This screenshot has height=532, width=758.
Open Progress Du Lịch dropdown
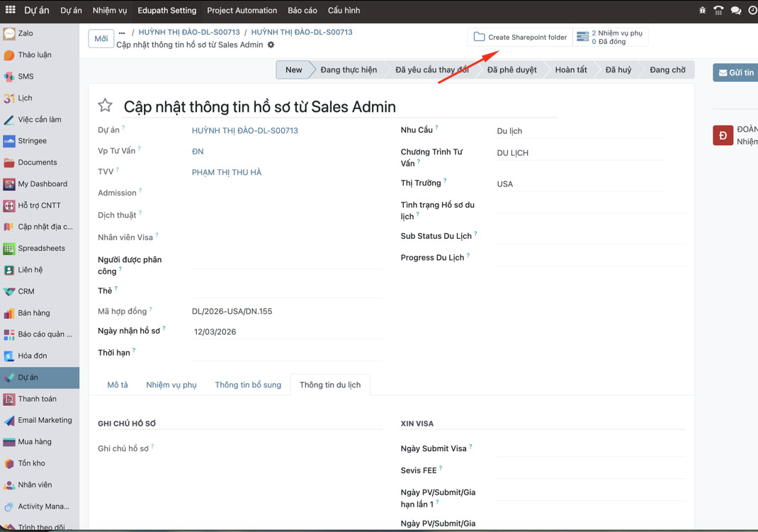590,258
